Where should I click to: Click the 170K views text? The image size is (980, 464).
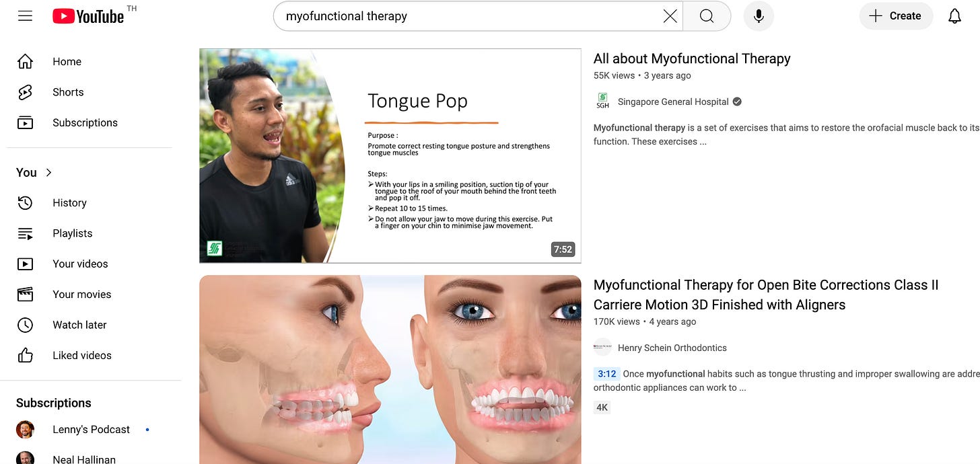coord(617,321)
